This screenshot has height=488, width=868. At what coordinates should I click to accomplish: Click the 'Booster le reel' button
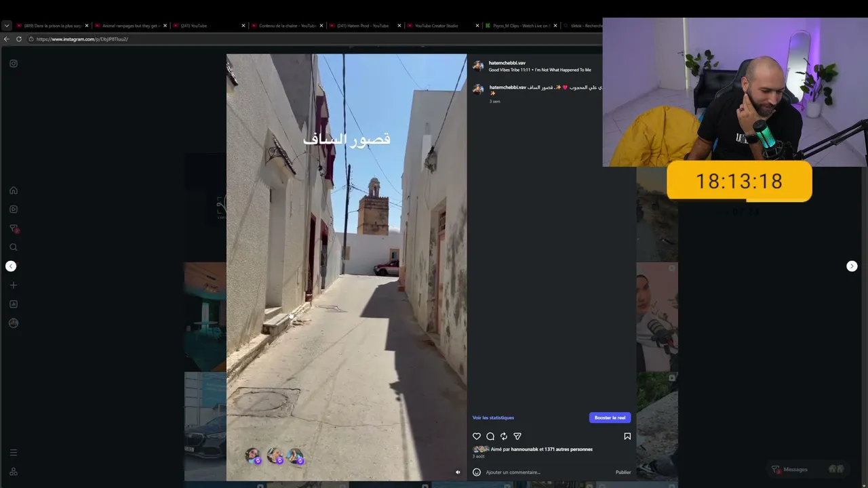610,418
